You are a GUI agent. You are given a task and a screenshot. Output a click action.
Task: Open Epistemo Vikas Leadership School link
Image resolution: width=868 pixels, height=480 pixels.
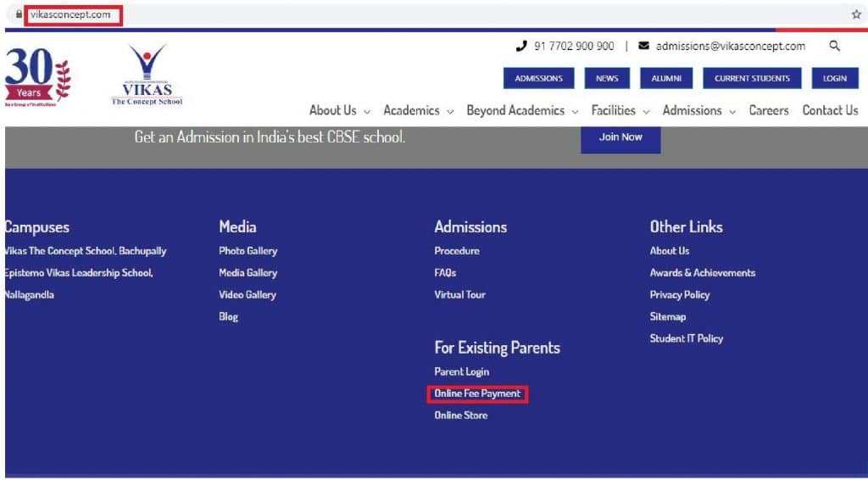pyautogui.click(x=79, y=283)
